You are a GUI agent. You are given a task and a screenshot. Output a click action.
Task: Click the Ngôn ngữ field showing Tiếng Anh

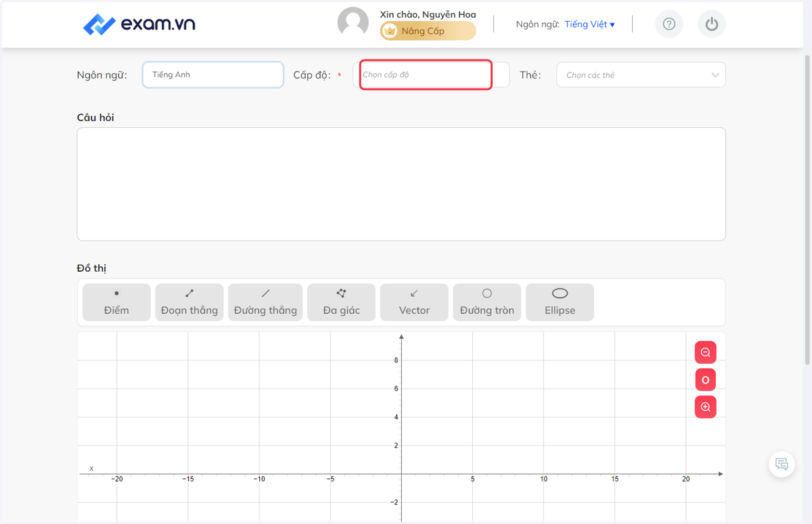(x=213, y=75)
